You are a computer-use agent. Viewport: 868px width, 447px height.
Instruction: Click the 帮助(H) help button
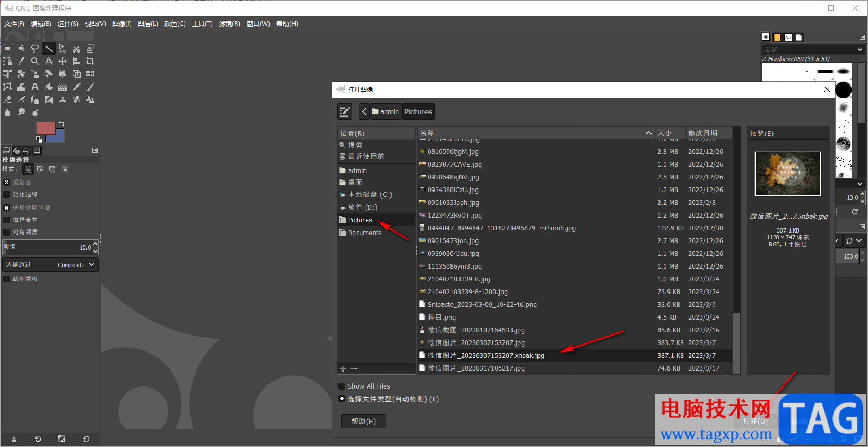click(363, 421)
